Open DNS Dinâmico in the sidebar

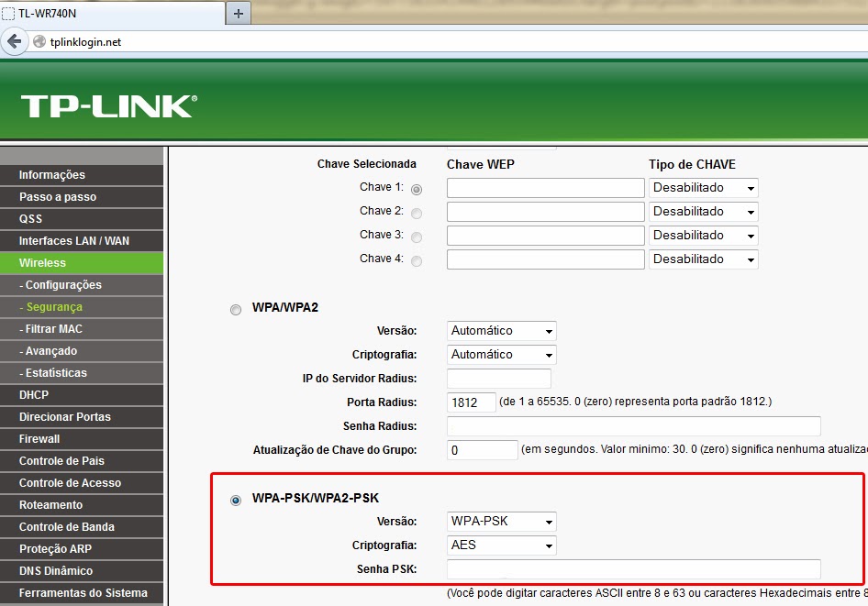tap(82, 571)
